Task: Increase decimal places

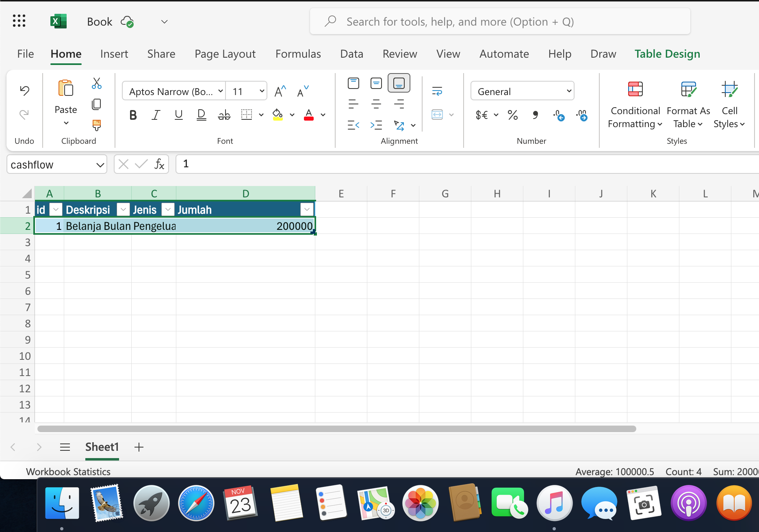Action: pyautogui.click(x=582, y=115)
